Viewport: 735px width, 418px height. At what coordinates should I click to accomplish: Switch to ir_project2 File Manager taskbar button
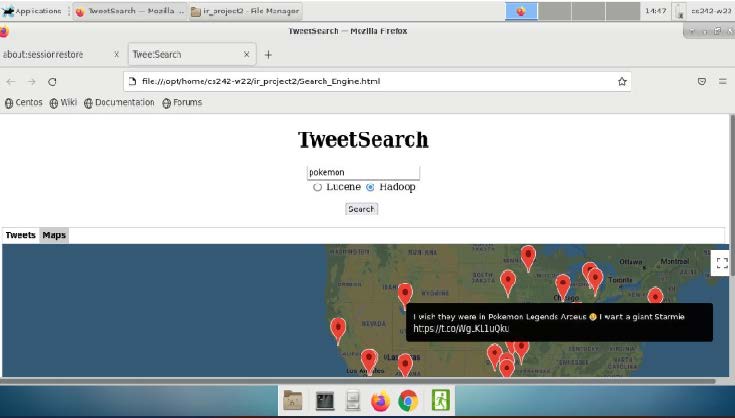coord(245,11)
